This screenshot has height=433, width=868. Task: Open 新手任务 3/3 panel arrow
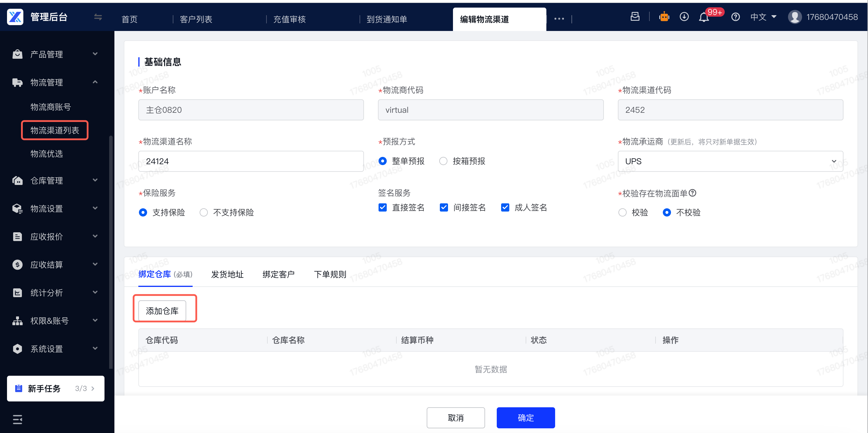93,389
